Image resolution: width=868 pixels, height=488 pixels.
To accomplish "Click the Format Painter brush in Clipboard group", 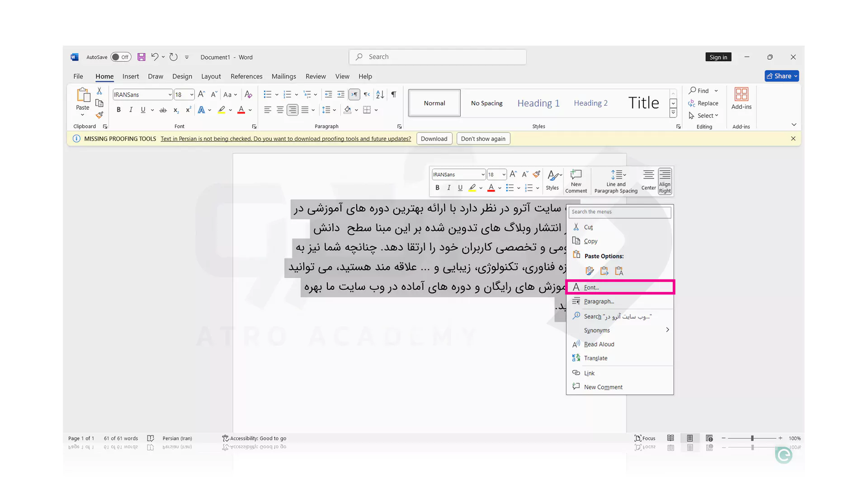I will click(99, 115).
